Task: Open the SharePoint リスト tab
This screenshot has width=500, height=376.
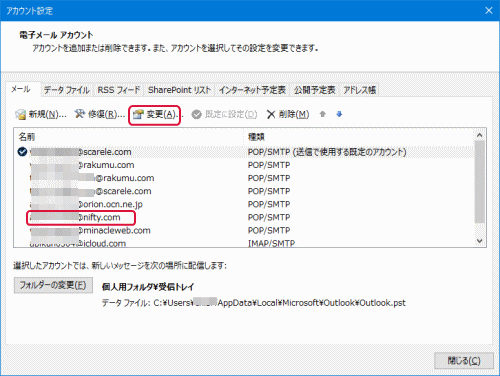Action: coord(179,90)
